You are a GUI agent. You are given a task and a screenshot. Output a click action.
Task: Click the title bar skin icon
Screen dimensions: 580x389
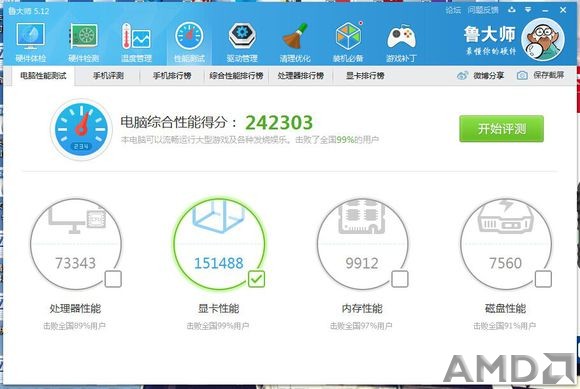512,10
